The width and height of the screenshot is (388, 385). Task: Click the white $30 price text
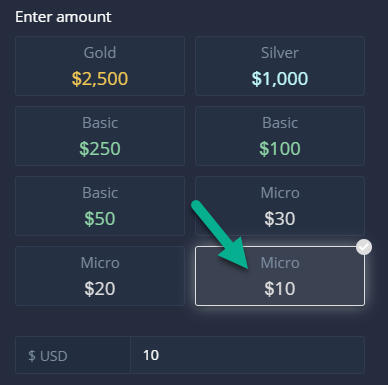point(280,219)
